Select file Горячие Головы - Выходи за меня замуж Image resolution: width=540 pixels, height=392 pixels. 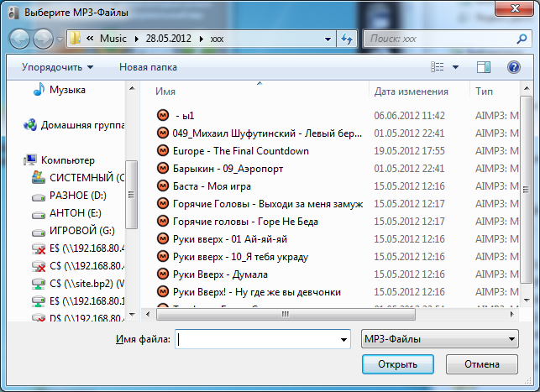point(268,204)
